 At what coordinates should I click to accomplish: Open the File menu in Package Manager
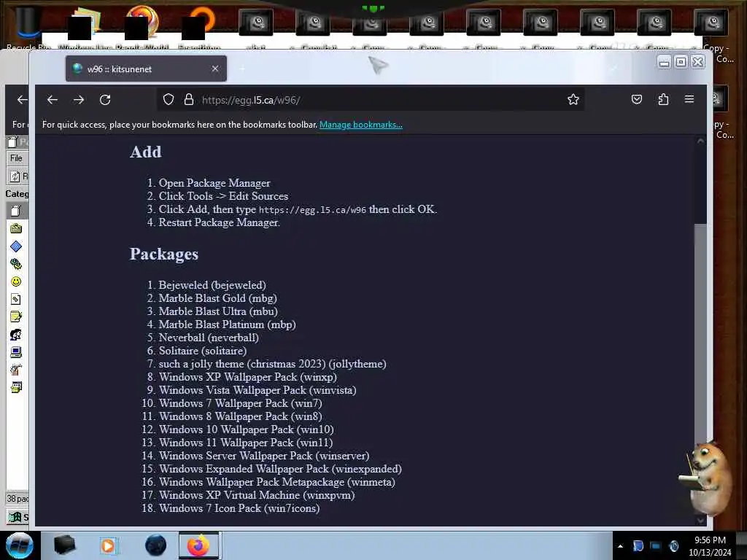click(x=16, y=158)
